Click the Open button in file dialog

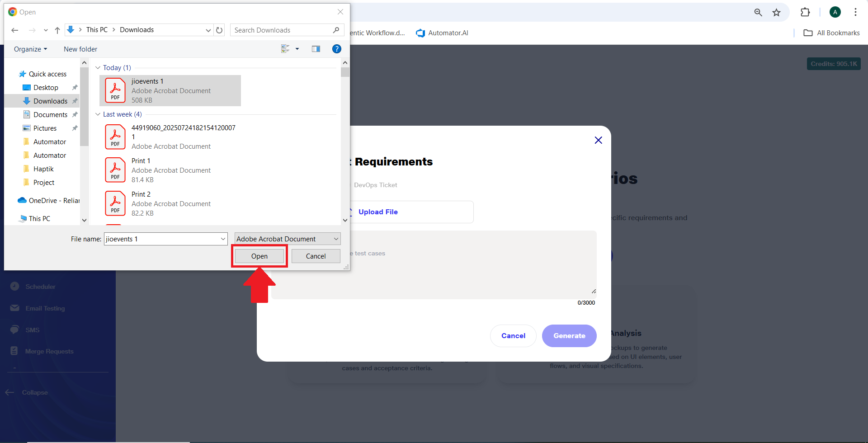click(259, 256)
